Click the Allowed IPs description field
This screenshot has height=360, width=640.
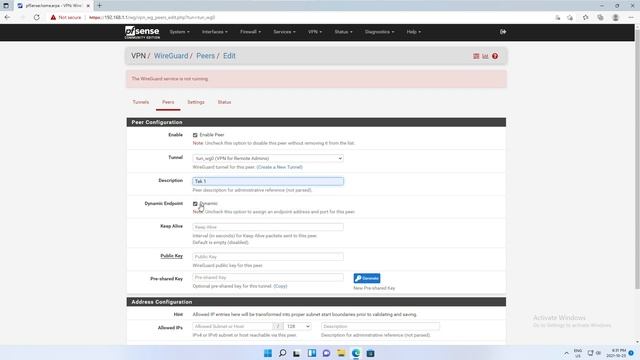click(x=380, y=327)
